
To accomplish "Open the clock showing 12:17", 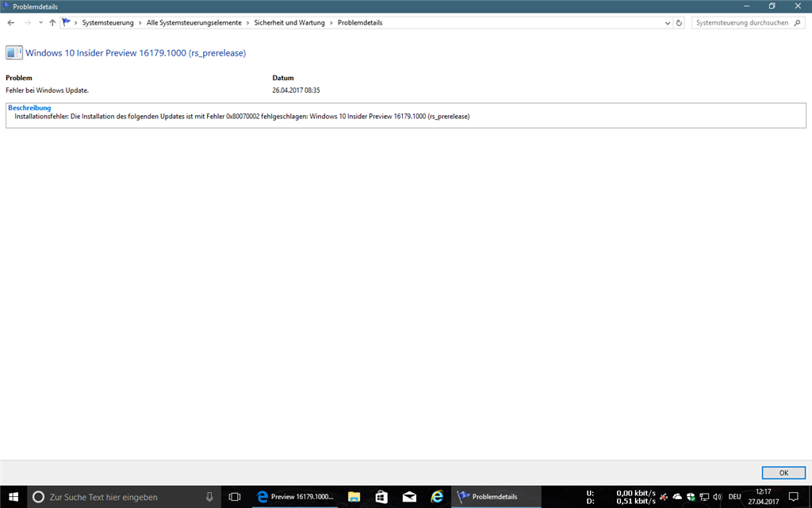I will coord(764,497).
